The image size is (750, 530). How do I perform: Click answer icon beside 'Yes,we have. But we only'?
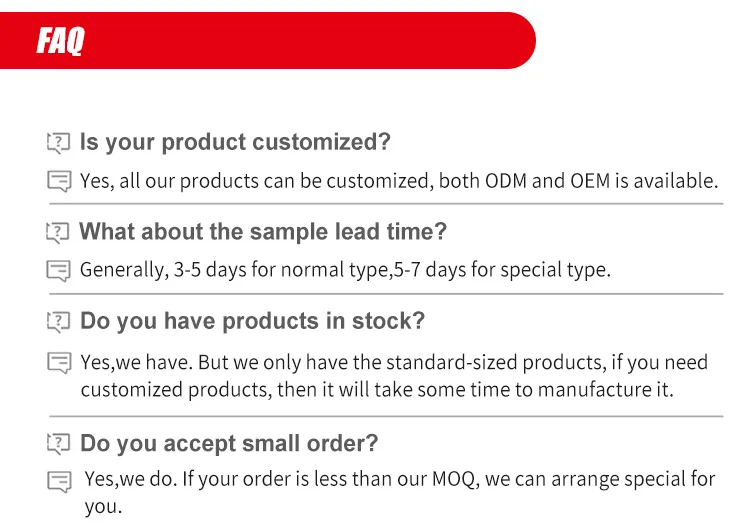click(59, 363)
